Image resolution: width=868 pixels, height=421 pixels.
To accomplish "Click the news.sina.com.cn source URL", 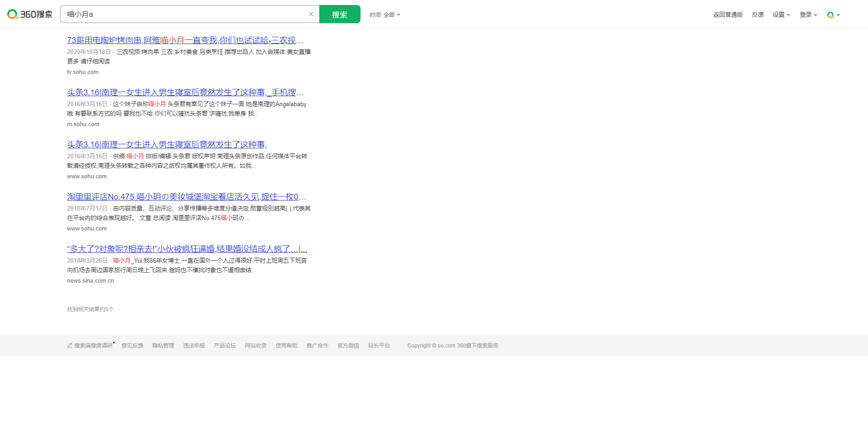I will pos(90,281).
